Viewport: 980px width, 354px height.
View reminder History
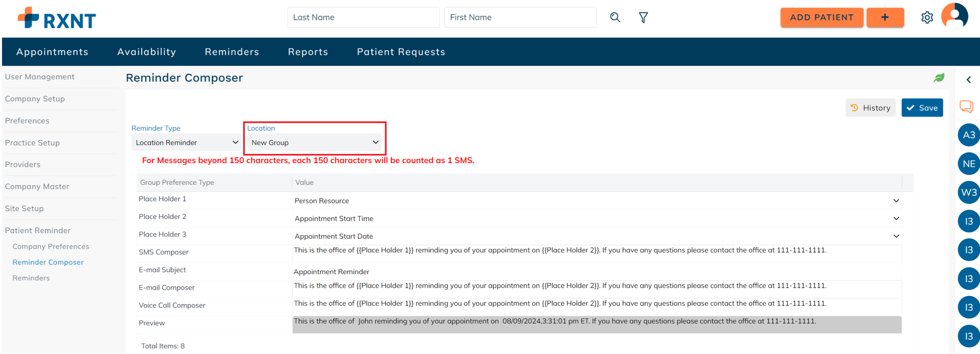870,108
